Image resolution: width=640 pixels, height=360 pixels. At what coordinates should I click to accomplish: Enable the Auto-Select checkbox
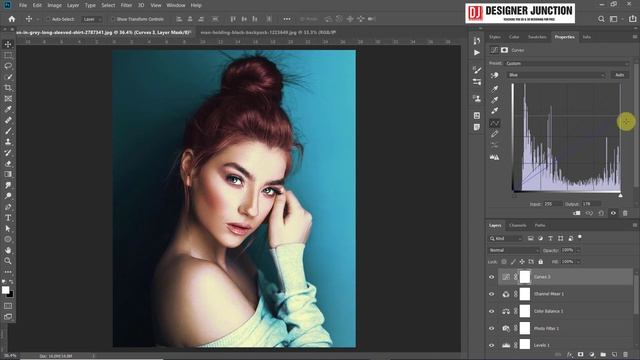coord(48,19)
